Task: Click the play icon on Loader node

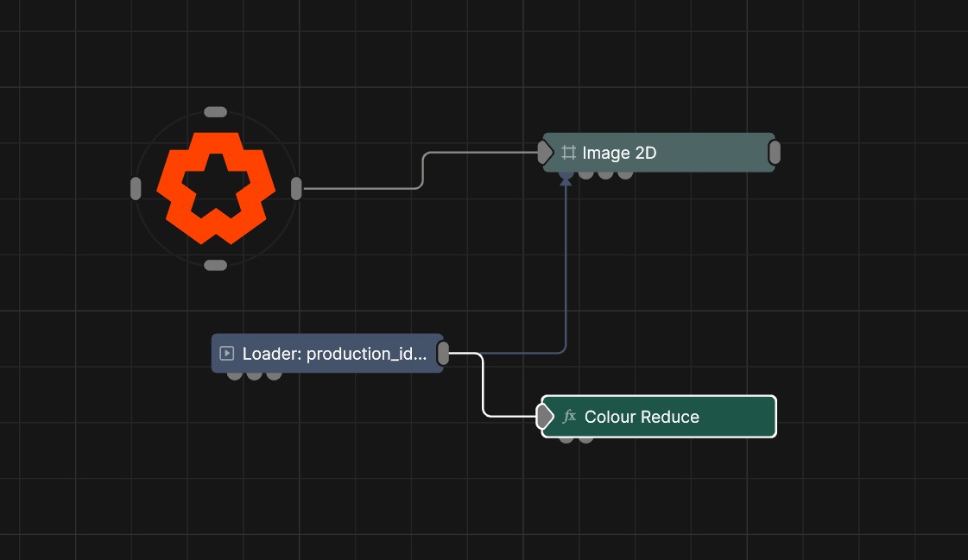Action: tap(227, 353)
